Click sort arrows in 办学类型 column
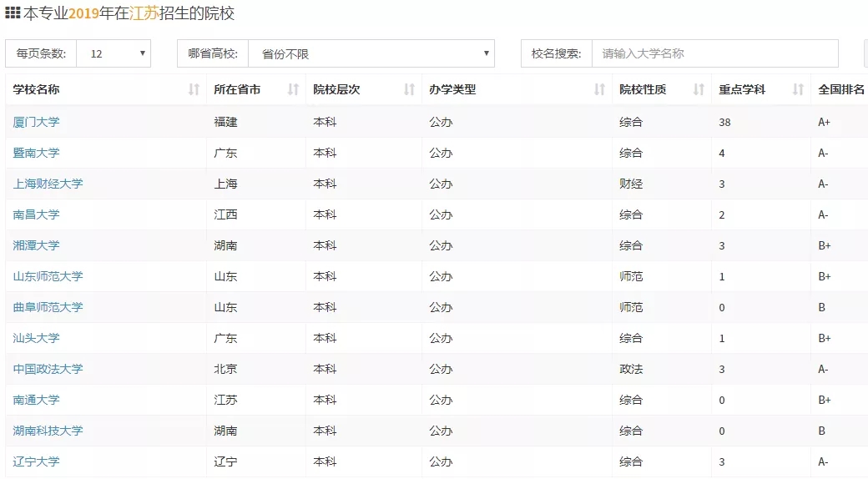 pos(599,89)
